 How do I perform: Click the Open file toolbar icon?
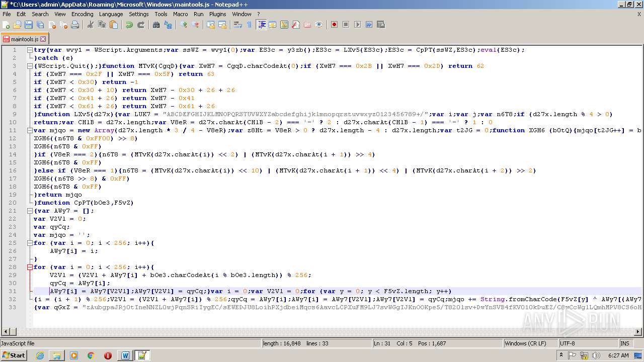tap(17, 25)
